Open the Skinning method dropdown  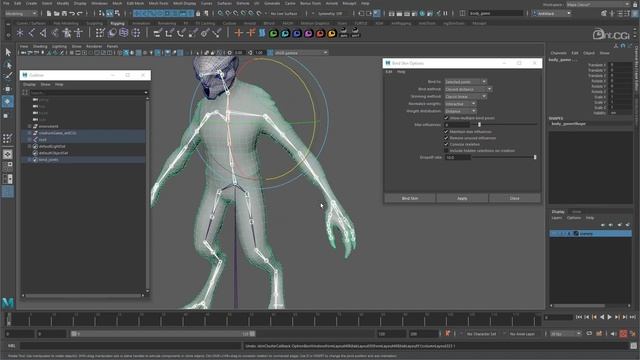pyautogui.click(x=465, y=96)
